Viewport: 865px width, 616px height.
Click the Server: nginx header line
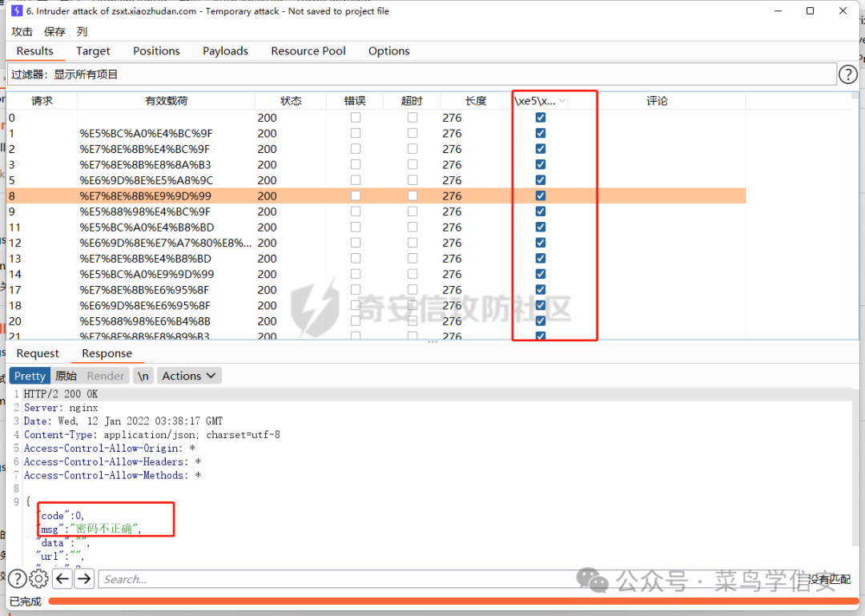pos(61,408)
